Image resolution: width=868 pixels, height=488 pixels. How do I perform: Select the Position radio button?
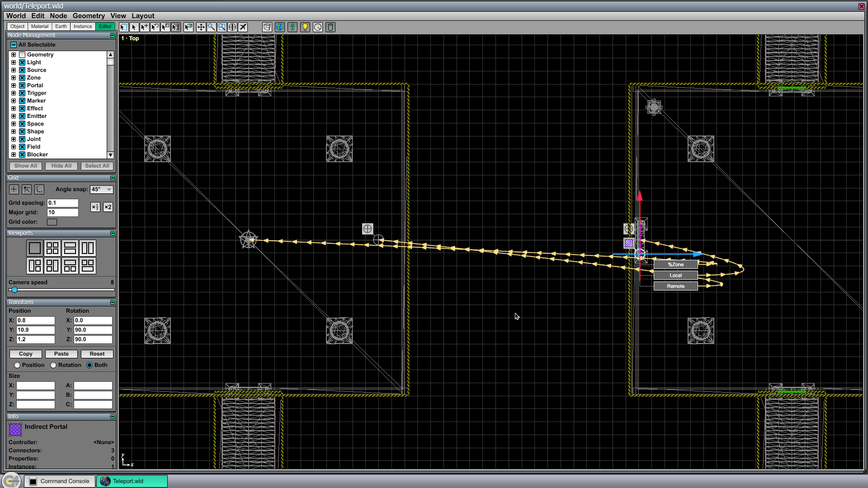17,365
